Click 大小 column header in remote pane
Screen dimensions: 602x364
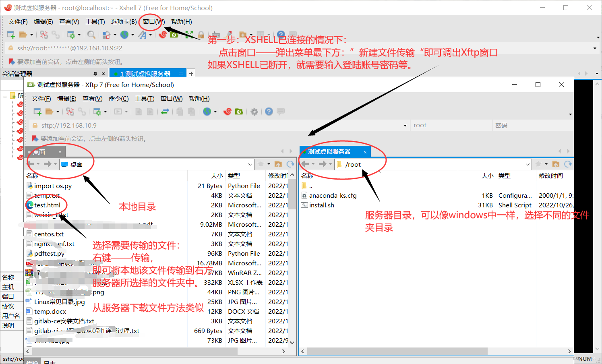point(487,176)
